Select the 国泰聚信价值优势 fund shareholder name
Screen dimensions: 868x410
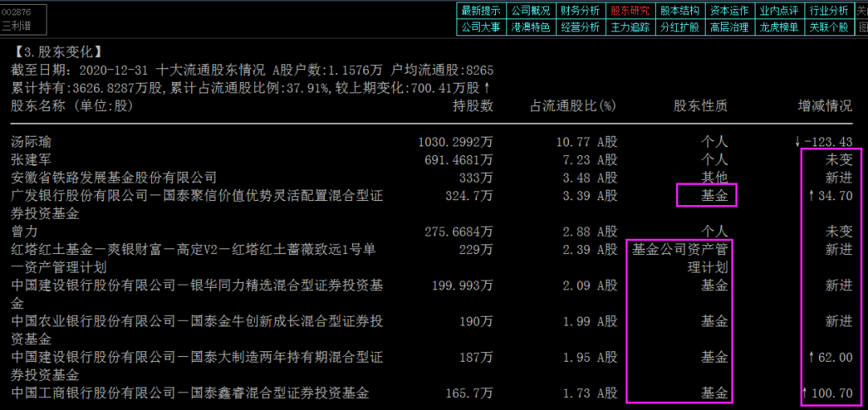click(x=197, y=204)
